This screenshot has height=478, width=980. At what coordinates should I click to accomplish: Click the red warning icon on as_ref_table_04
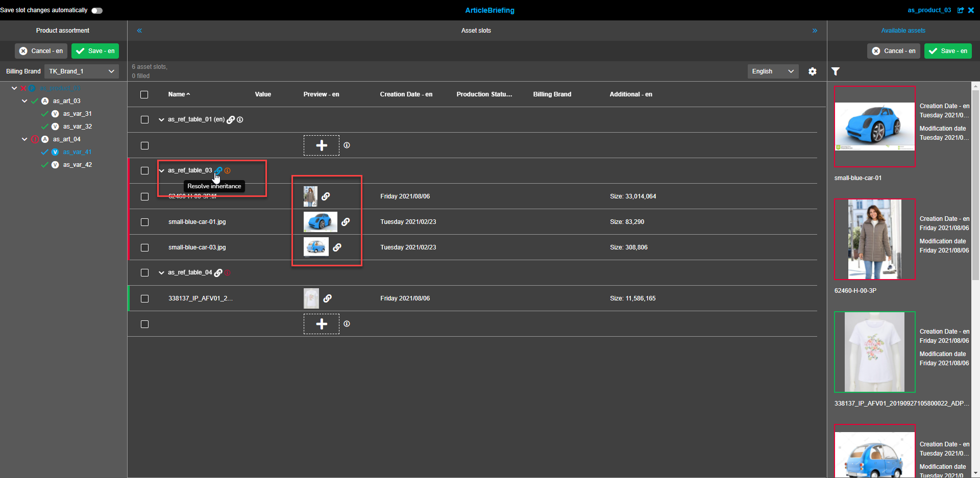tap(228, 272)
